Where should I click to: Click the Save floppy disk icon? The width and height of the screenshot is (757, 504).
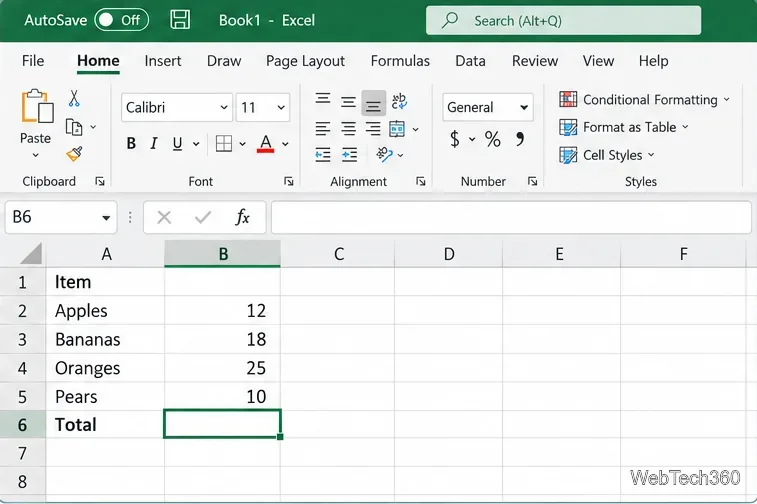point(180,20)
